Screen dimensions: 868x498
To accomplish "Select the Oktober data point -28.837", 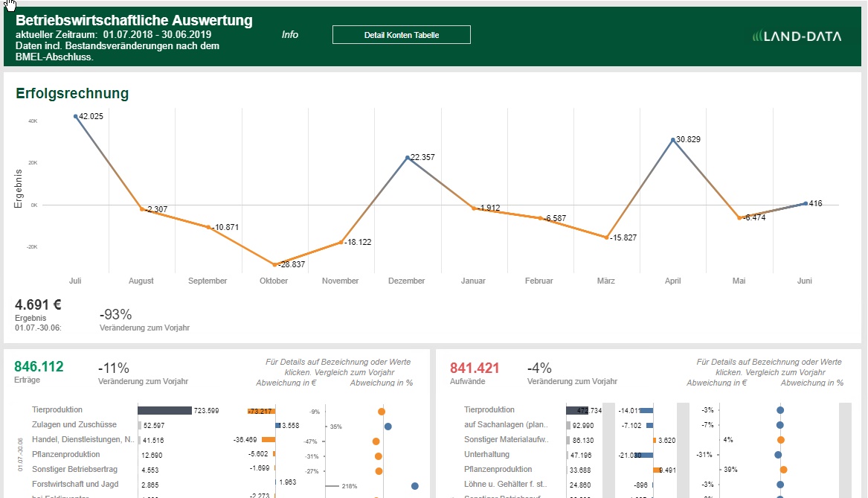I will coord(274,264).
